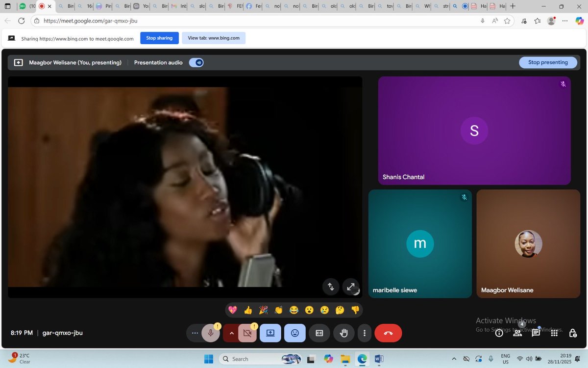Open microphone permission icon in address bar
588x368 pixels.
483,21
